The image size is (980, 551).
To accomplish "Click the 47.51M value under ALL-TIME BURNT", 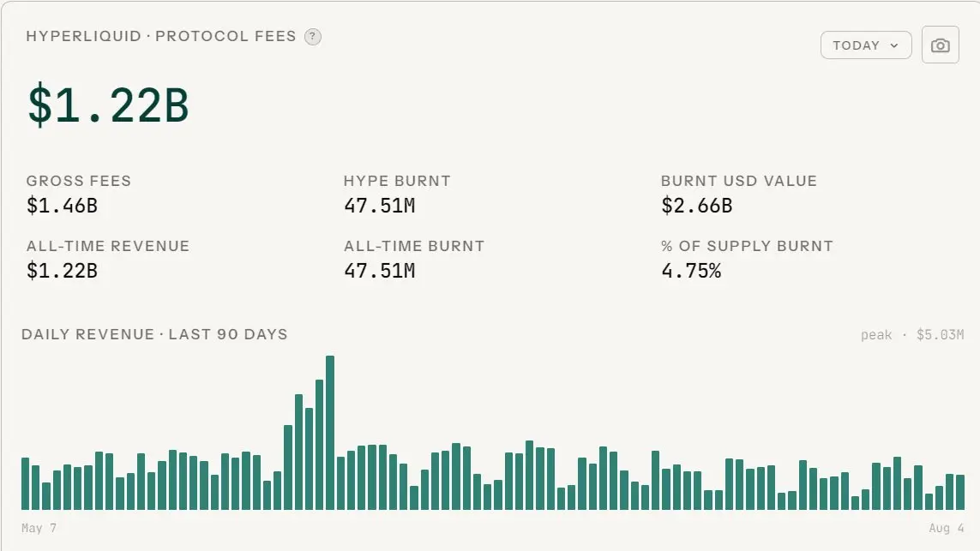I will (379, 271).
